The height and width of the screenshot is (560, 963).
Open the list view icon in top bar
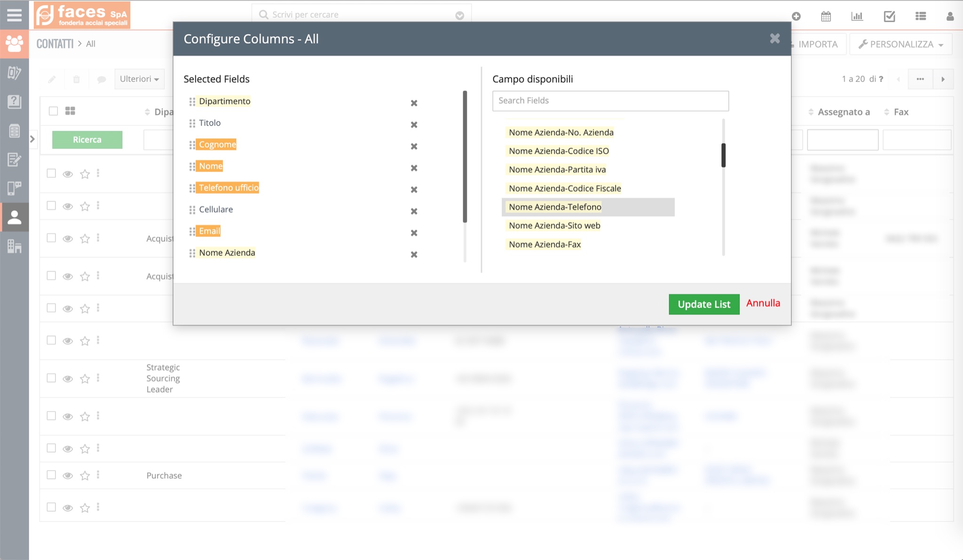(x=920, y=16)
